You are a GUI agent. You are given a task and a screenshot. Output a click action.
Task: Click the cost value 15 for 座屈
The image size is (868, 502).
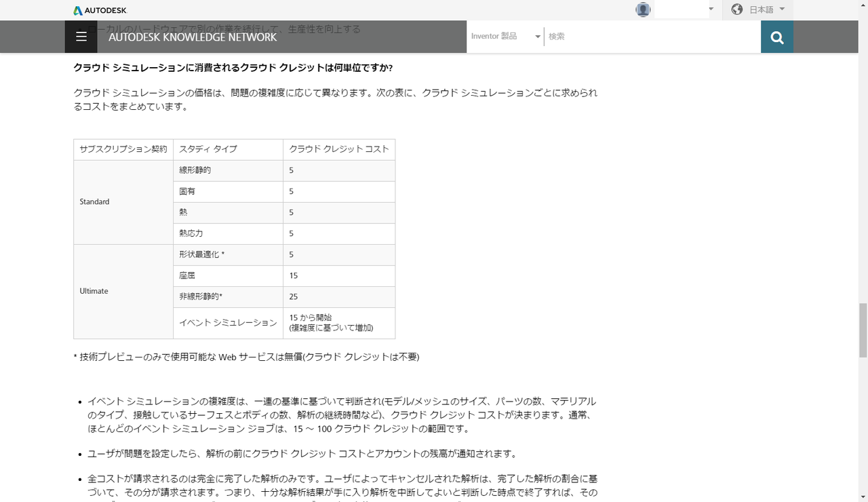339,275
